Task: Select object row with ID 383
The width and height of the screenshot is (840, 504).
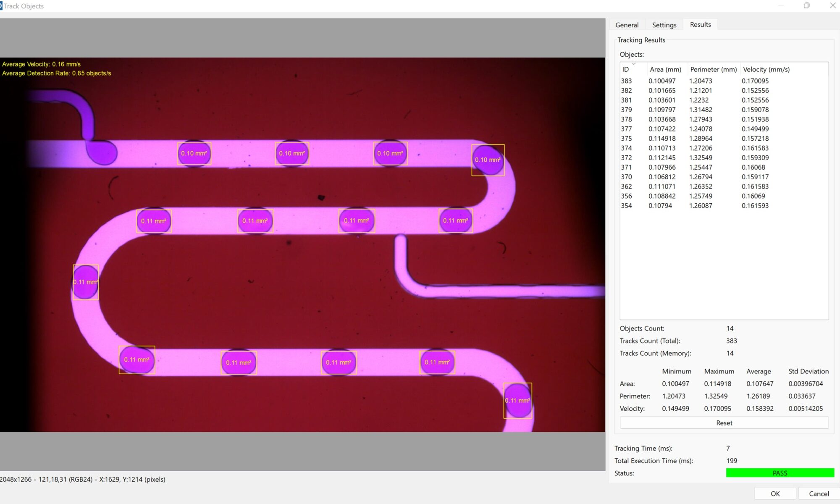Action: tap(626, 81)
